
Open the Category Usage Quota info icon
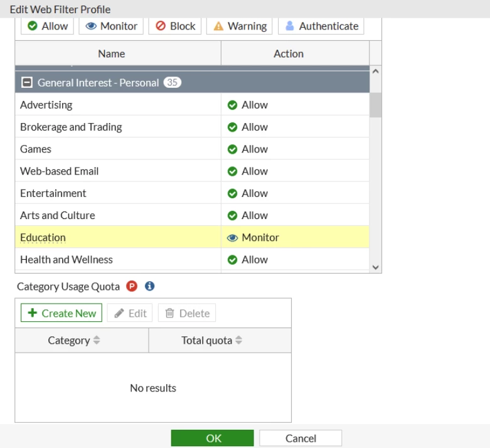tap(150, 286)
